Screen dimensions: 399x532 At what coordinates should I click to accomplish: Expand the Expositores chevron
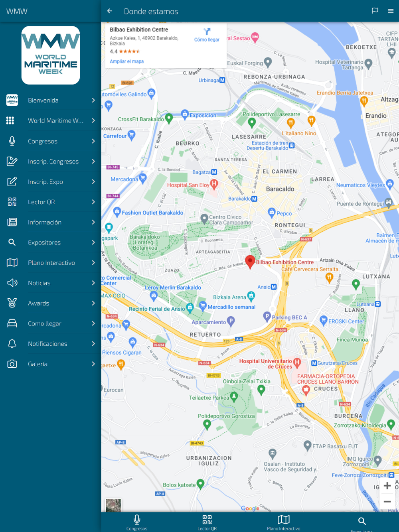pyautogui.click(x=93, y=242)
